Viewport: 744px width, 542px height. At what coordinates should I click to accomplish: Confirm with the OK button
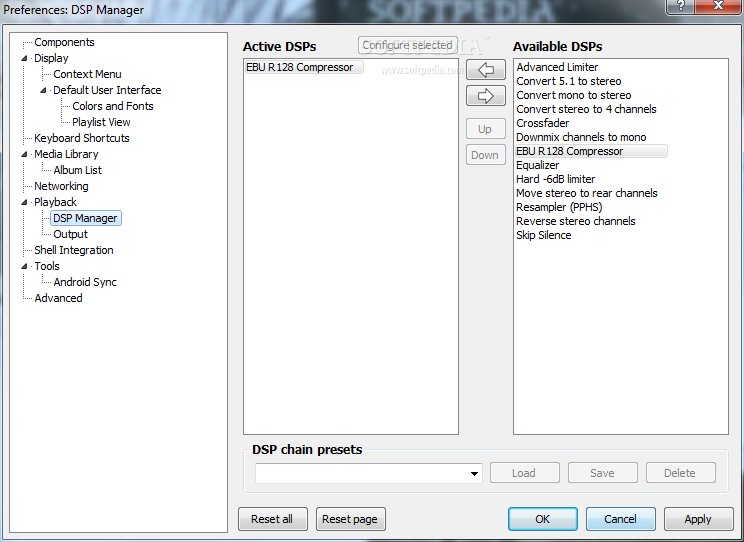543,519
